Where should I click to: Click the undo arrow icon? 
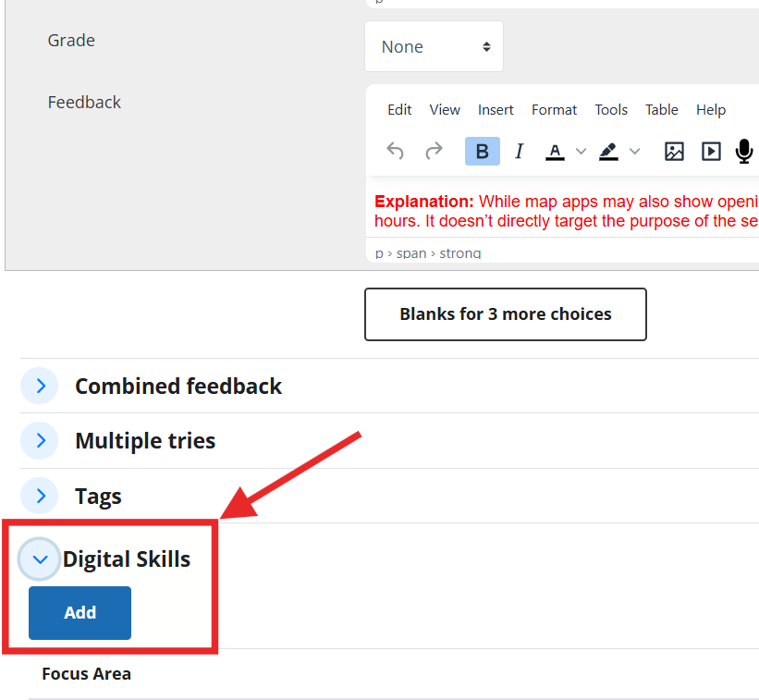coord(396,152)
